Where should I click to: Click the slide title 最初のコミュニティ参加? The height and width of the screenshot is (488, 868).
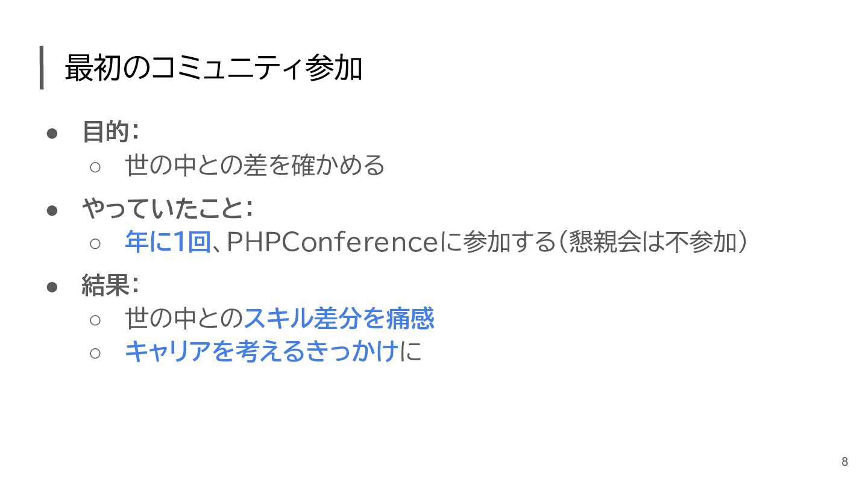(213, 68)
